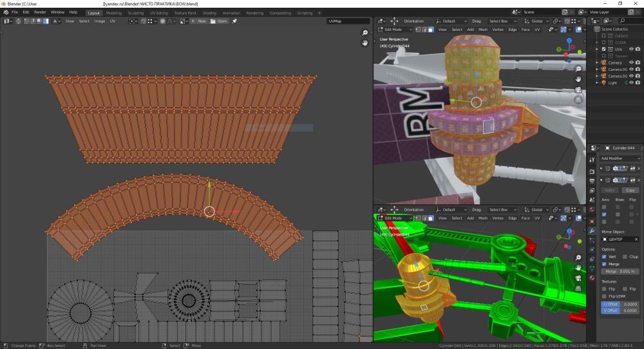Open the Modifiers wrench properties tab

(592, 231)
